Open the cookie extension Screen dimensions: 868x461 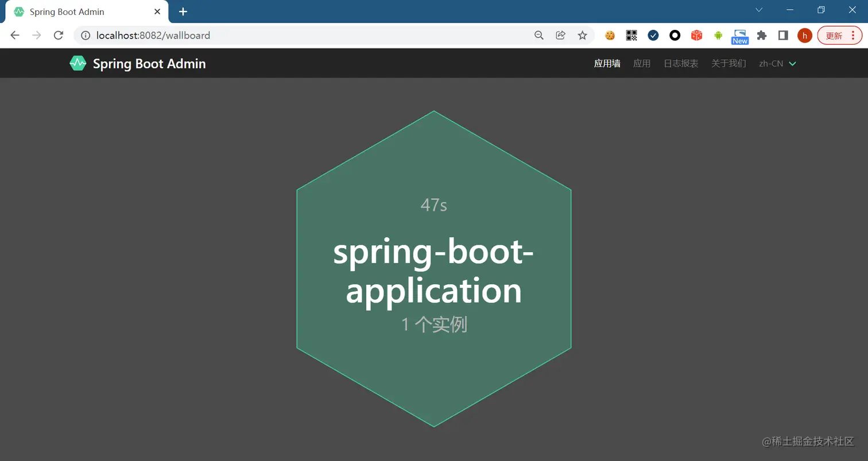click(610, 36)
